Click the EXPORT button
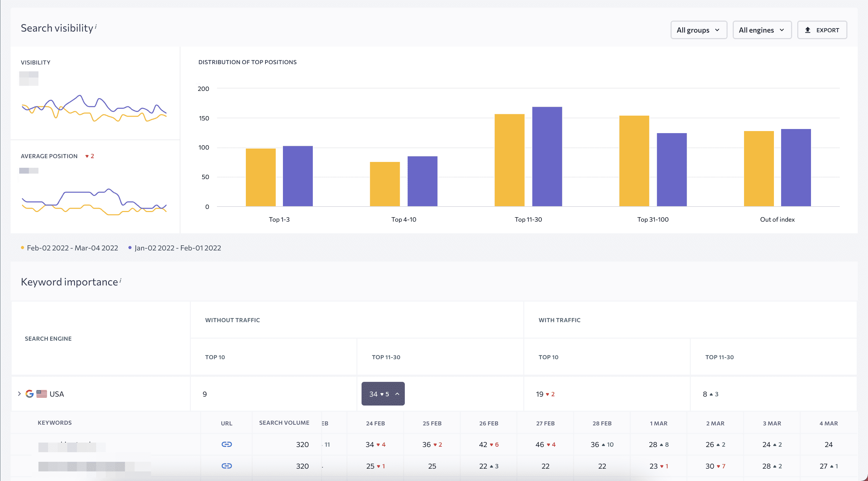Screen dimensions: 868x481 (822, 30)
